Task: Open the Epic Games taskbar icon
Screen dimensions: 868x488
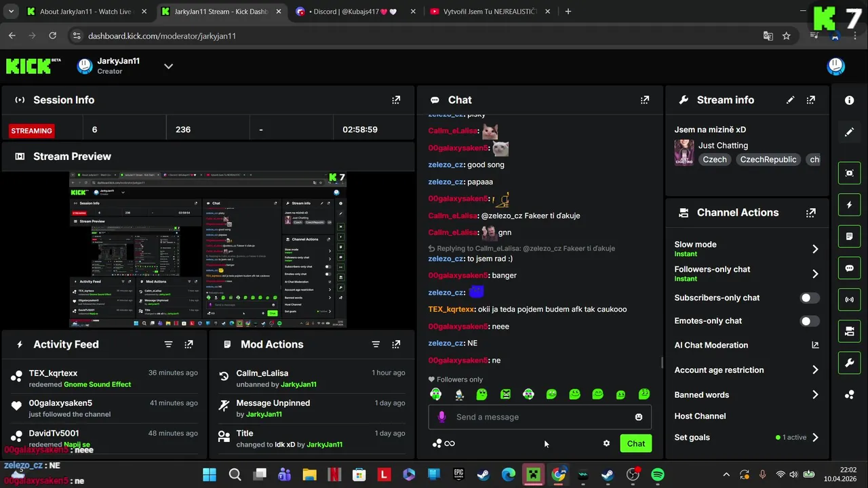Action: [459, 474]
